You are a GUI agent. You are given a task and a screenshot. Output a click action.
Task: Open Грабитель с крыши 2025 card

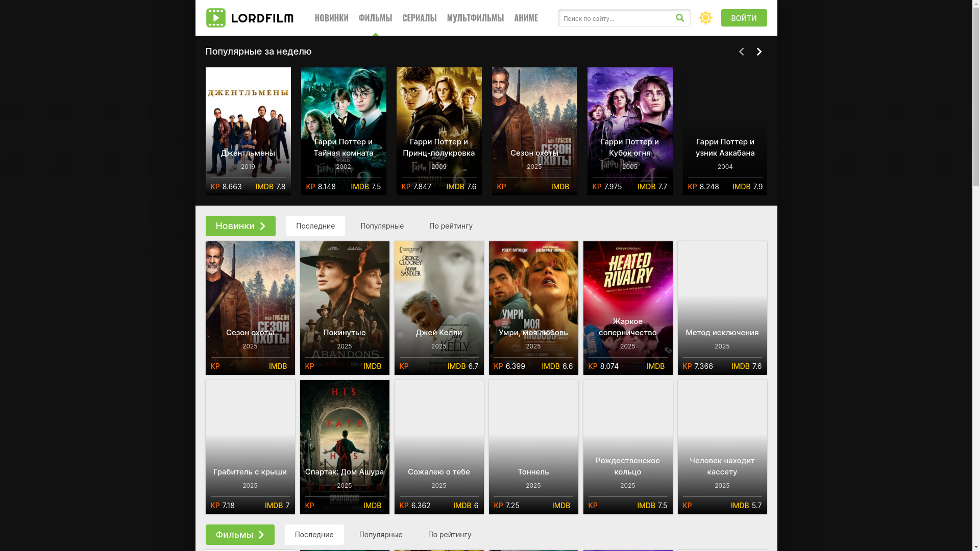[250, 447]
